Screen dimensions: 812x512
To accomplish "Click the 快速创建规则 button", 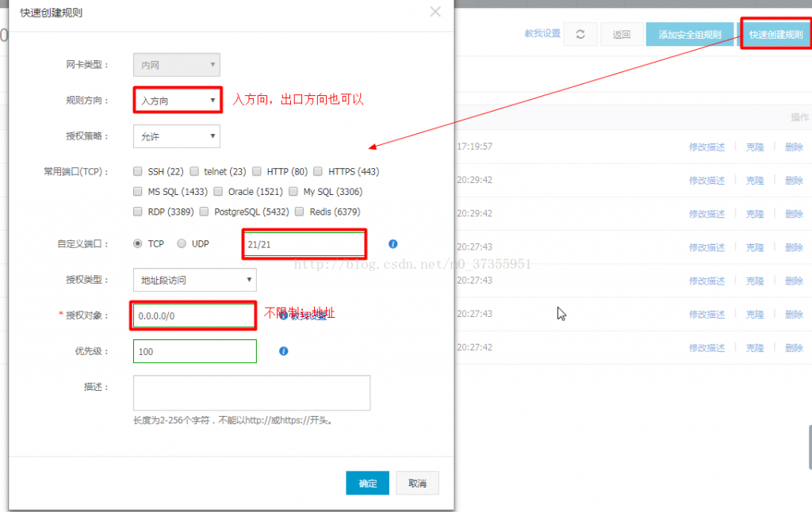I will point(776,34).
